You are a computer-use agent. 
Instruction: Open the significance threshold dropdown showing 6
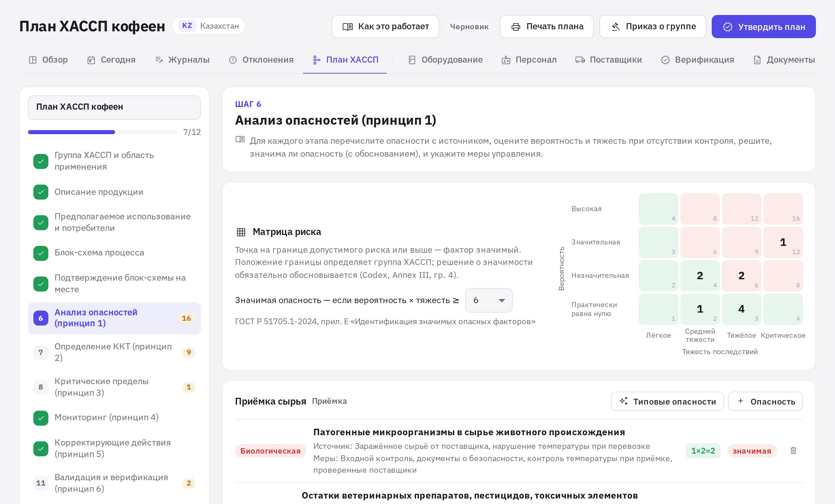(489, 300)
